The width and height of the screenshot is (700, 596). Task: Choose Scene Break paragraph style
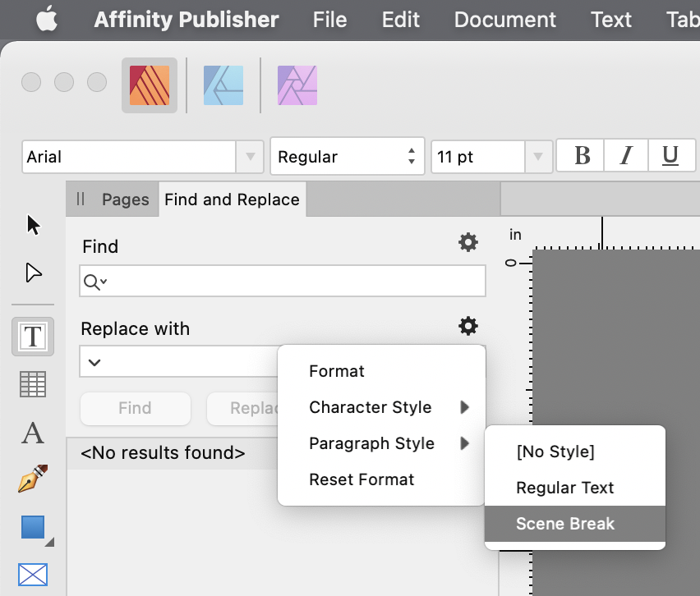[x=565, y=524]
